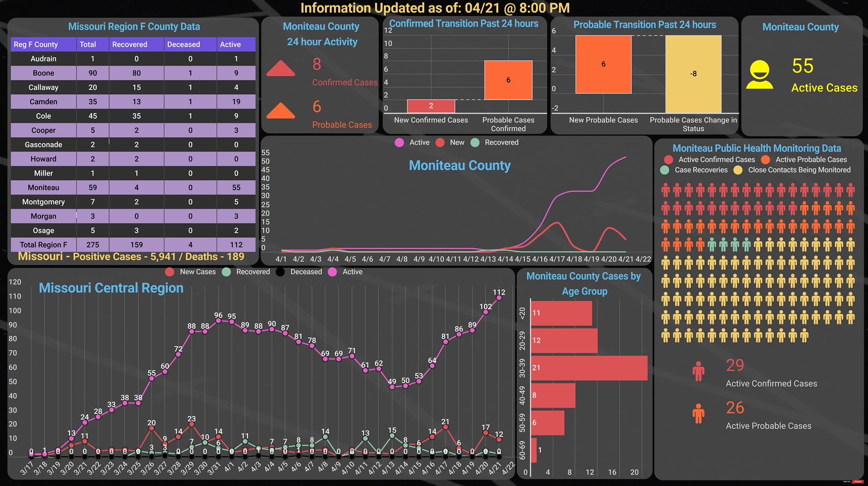868x486 pixels.
Task: Click the Probable Cases Confirmed bar showing 6
Action: 508,80
